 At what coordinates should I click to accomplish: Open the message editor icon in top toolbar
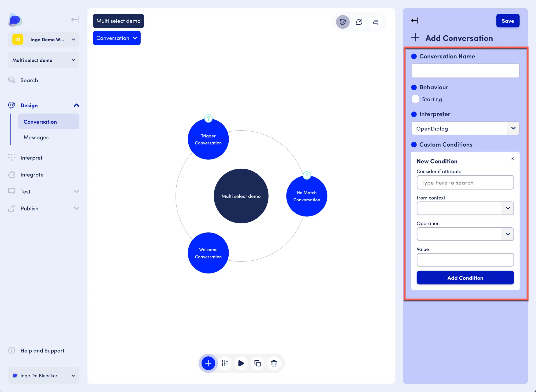pos(359,22)
